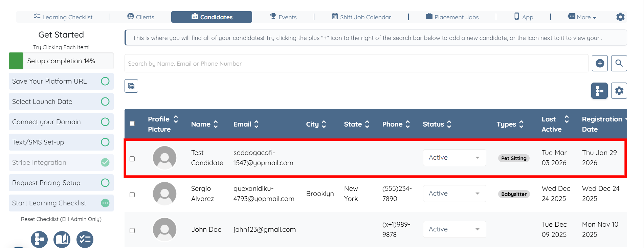Click the name Sergio Alvarez
644x248 pixels.
coord(202,194)
